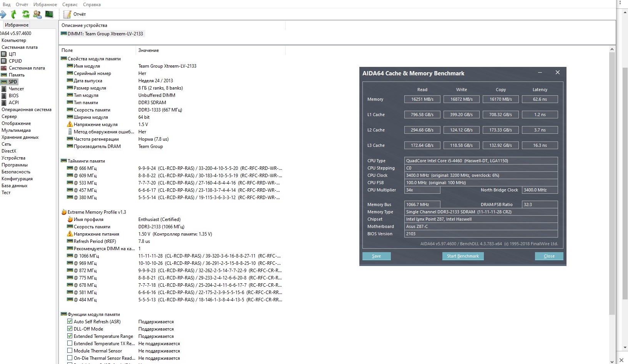Click the Функции модуля памяти group header
The image size is (628, 364).
coord(91,314)
